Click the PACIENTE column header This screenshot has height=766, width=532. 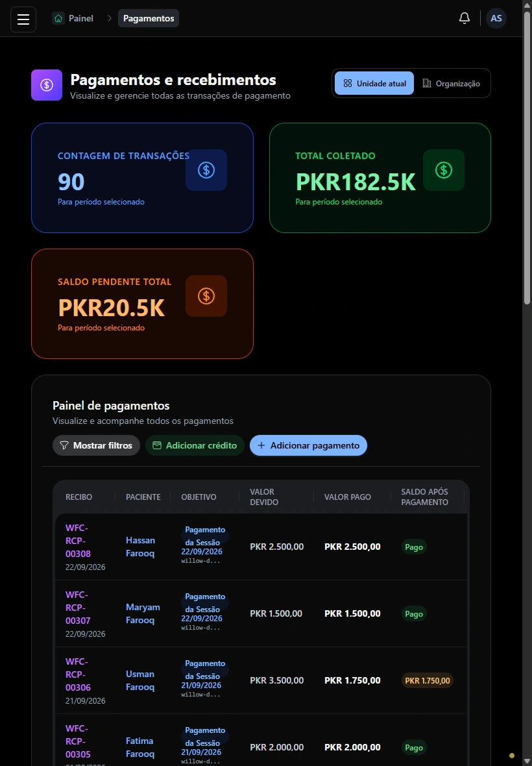tap(143, 497)
